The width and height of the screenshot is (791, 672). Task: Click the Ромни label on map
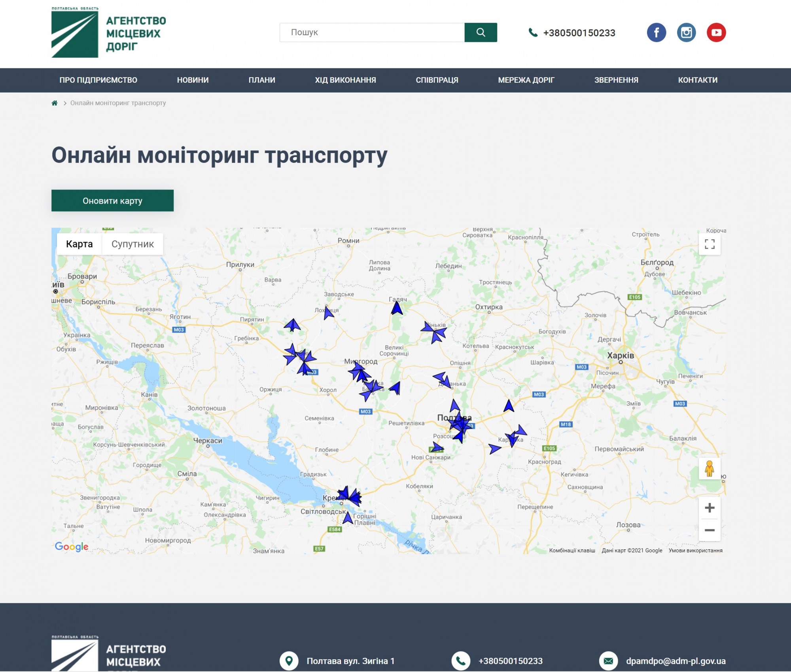tap(348, 240)
